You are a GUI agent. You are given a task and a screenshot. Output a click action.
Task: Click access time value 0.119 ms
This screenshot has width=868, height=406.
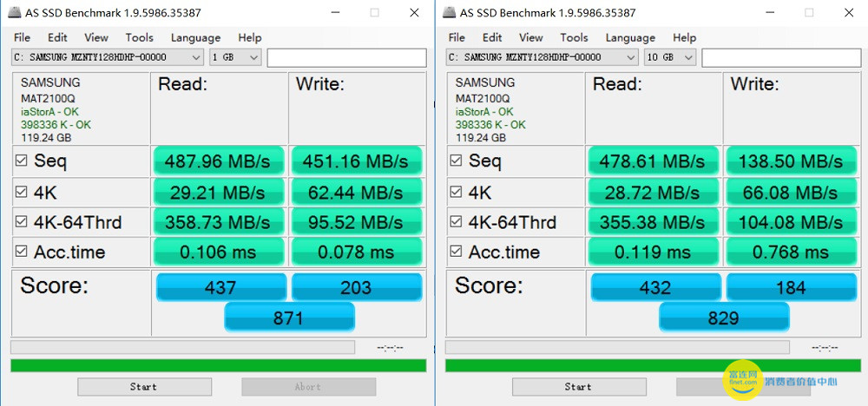coord(654,252)
